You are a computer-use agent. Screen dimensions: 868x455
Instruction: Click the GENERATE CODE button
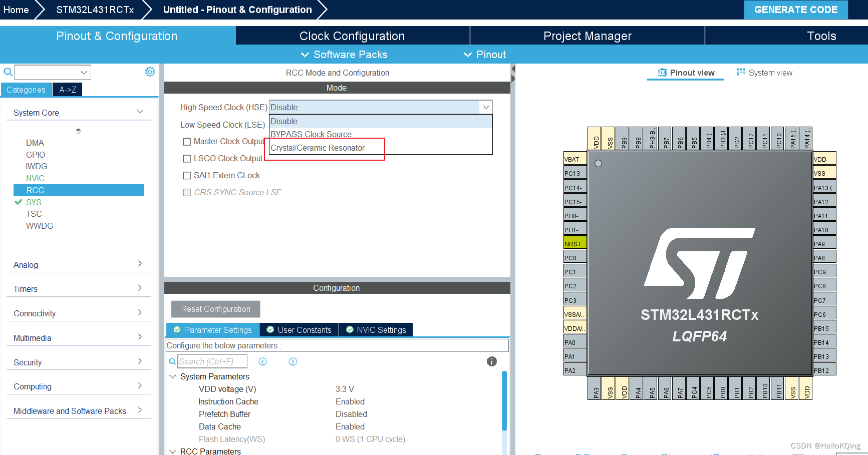(x=796, y=10)
